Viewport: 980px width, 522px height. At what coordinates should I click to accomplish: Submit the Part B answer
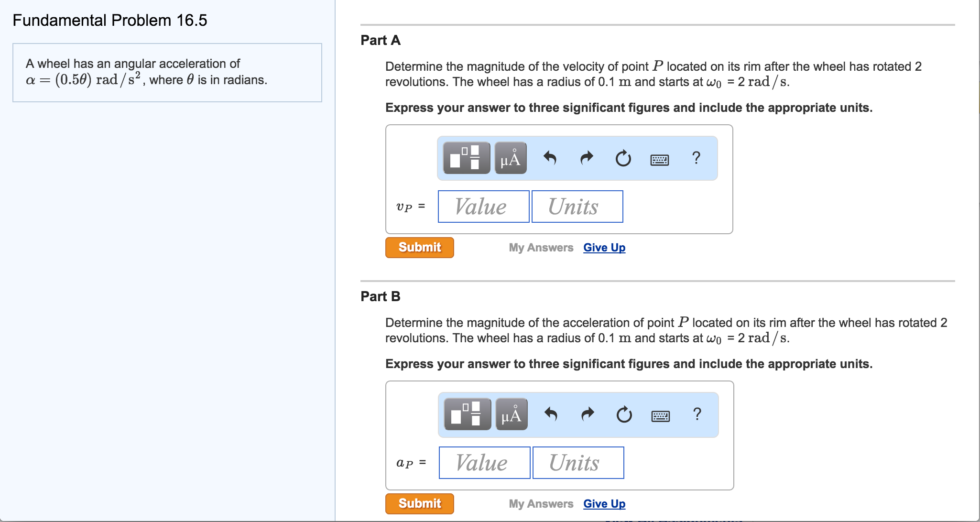point(419,503)
